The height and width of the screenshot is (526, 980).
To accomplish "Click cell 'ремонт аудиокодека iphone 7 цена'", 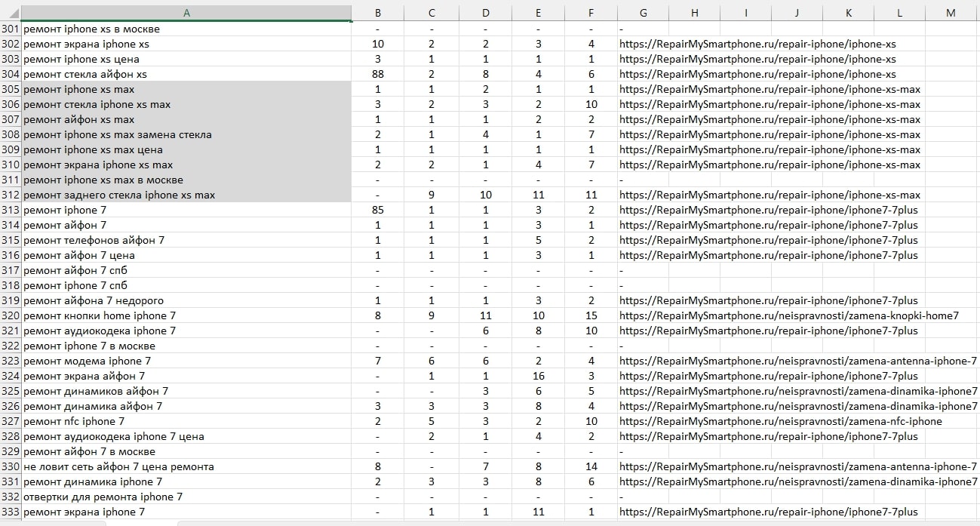I will click(x=187, y=436).
